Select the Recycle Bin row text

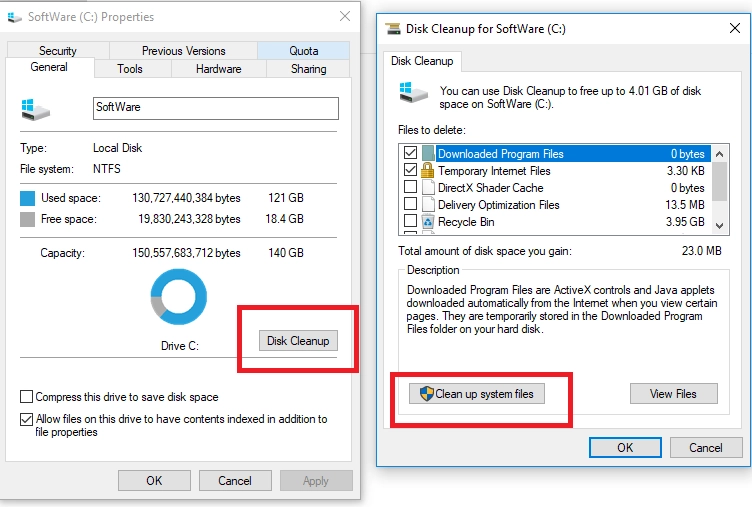click(466, 222)
